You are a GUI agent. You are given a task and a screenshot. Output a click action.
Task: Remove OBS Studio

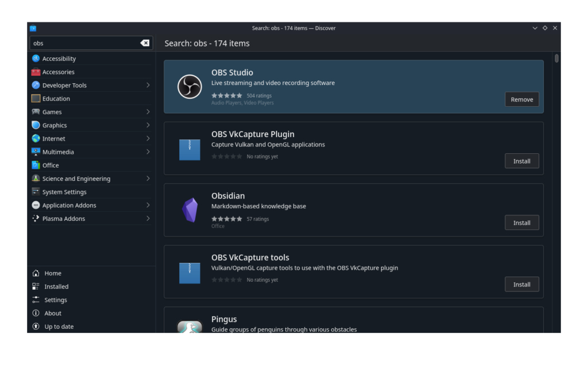[x=521, y=99]
